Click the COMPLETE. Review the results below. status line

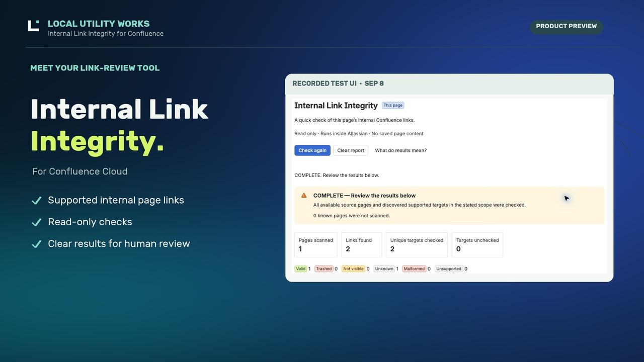337,175
